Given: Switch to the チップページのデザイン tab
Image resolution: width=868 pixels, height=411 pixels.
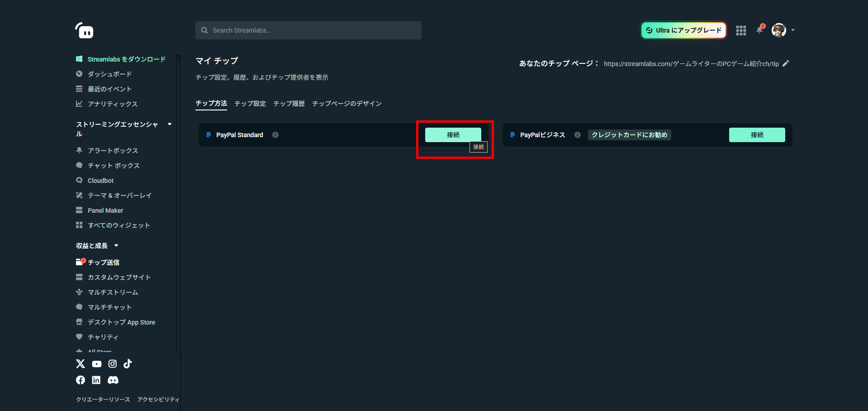Looking at the screenshot, I should 347,104.
